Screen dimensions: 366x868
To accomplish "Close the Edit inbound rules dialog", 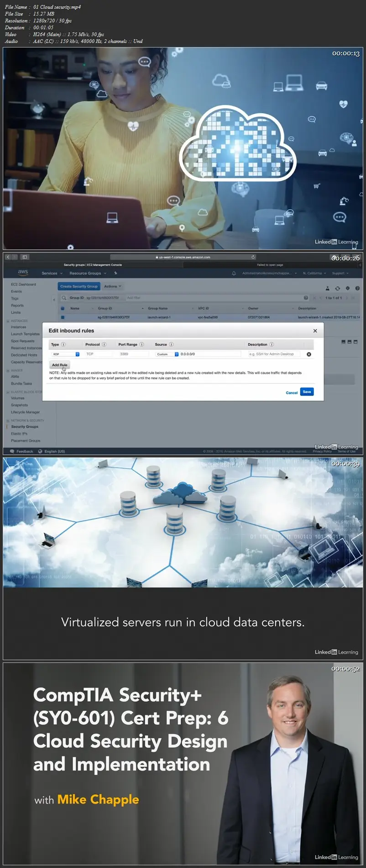I will pyautogui.click(x=315, y=331).
